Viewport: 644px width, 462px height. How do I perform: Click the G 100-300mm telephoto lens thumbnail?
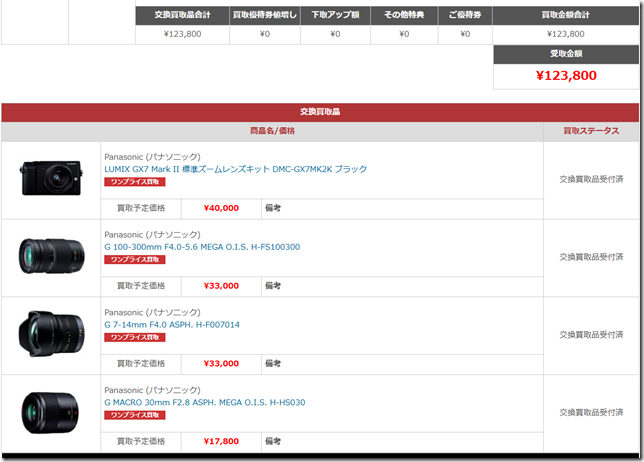(x=50, y=256)
